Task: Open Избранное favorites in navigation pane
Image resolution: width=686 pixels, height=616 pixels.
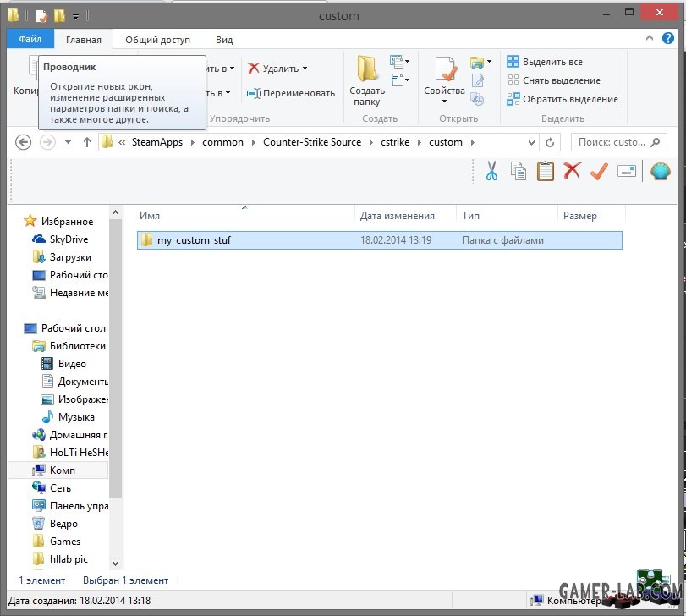Action: tap(58, 222)
